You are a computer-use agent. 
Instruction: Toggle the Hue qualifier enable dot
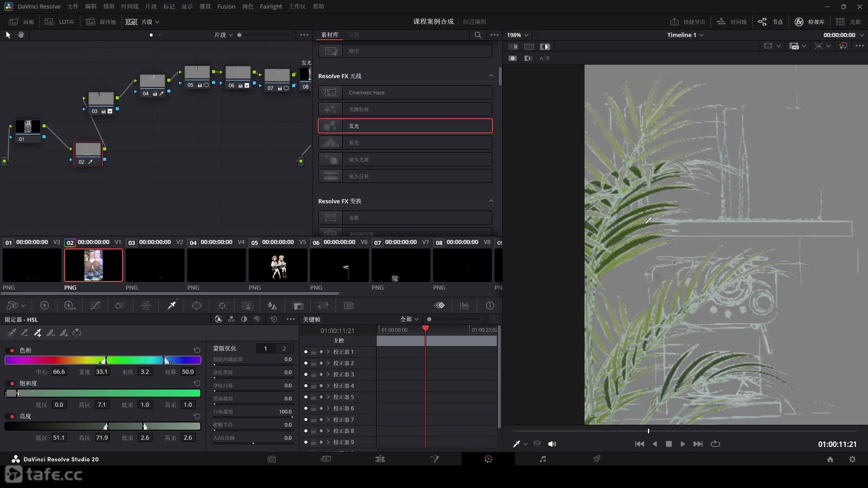click(x=12, y=351)
